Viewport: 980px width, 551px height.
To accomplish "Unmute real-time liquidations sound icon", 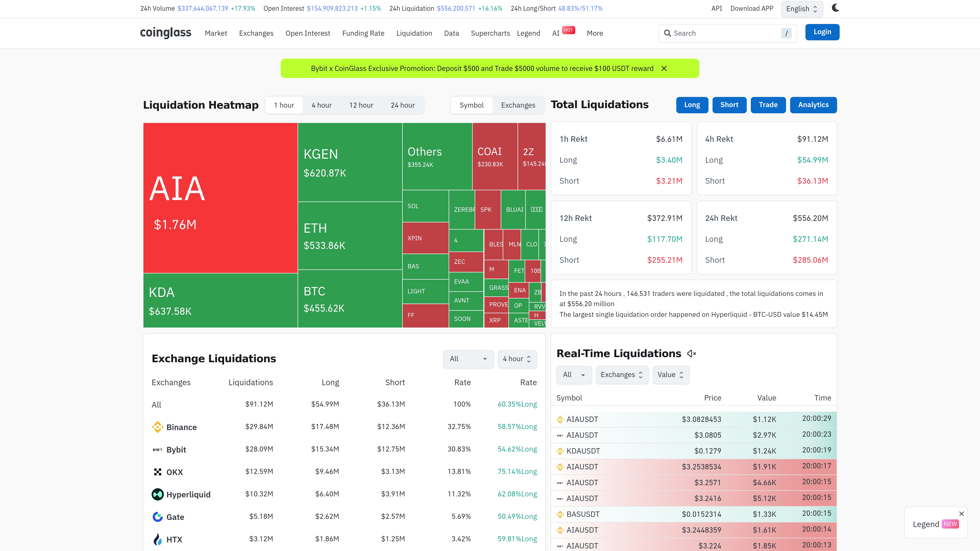I will pyautogui.click(x=691, y=354).
